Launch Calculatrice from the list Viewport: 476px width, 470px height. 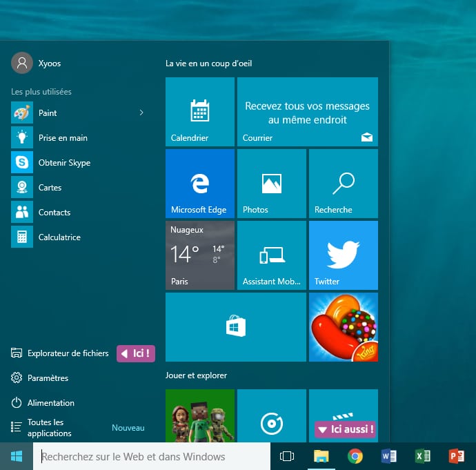pos(79,237)
